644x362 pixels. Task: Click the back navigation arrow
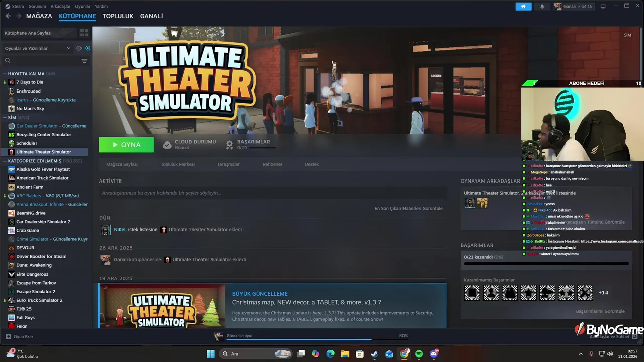(8, 16)
